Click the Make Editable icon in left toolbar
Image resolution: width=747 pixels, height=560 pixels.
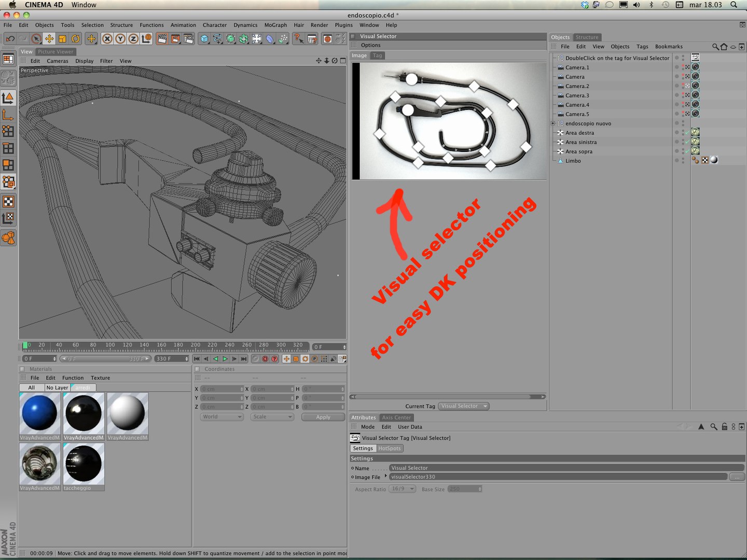[x=8, y=78]
